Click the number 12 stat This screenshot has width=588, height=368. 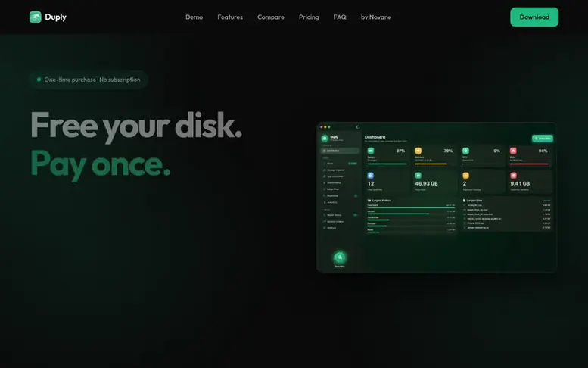click(371, 184)
